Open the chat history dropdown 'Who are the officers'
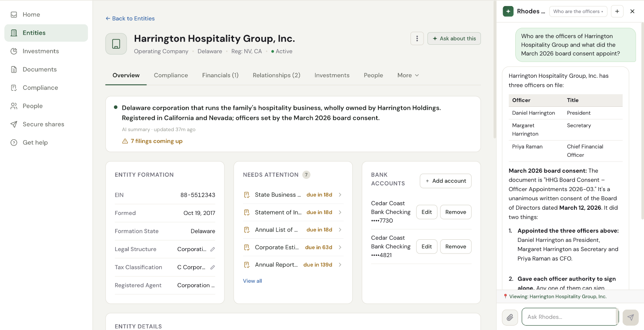Screen dimensions: 644x330 click(x=578, y=11)
